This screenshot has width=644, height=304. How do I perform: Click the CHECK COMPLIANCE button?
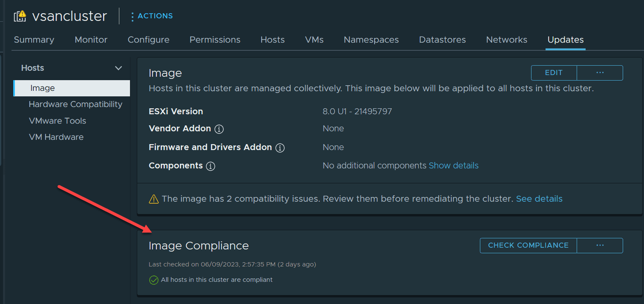[528, 246]
